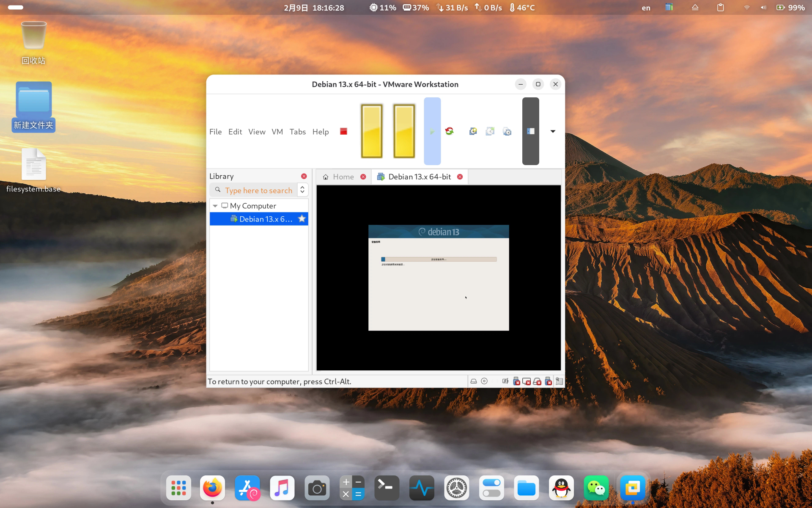
Task: Click the sound card status icon
Action: (505, 381)
